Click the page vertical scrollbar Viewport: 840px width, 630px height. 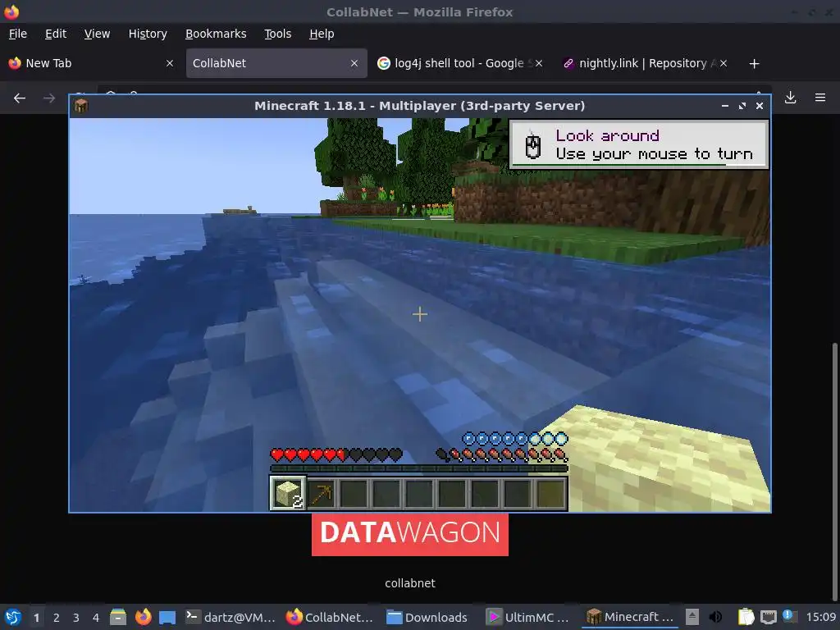[x=835, y=472]
